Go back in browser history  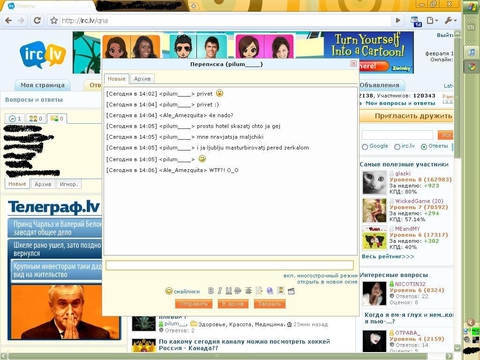pyautogui.click(x=9, y=21)
